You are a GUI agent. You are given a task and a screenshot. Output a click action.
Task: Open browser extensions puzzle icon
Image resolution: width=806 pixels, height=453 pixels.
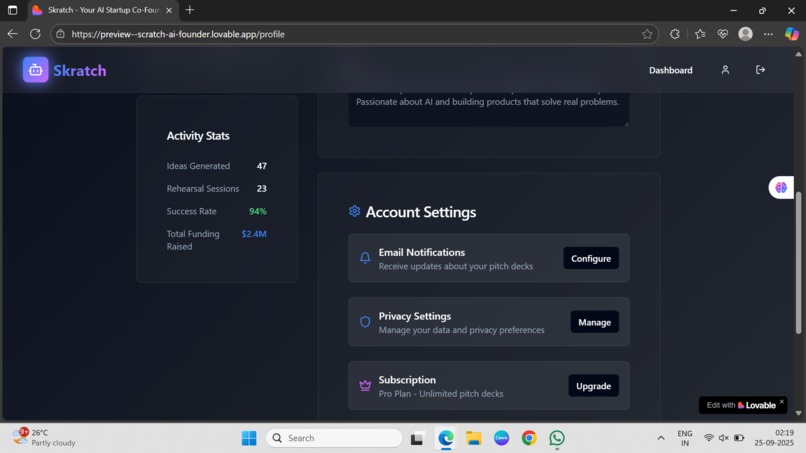674,34
